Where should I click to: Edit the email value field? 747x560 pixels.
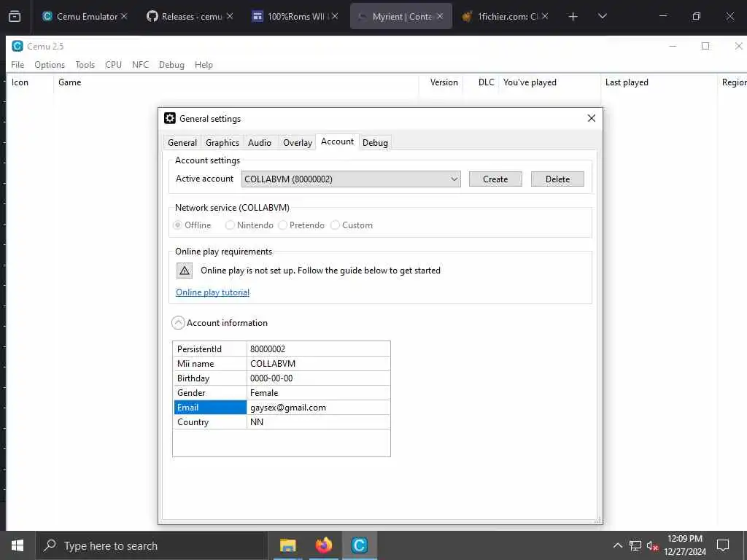click(x=318, y=408)
